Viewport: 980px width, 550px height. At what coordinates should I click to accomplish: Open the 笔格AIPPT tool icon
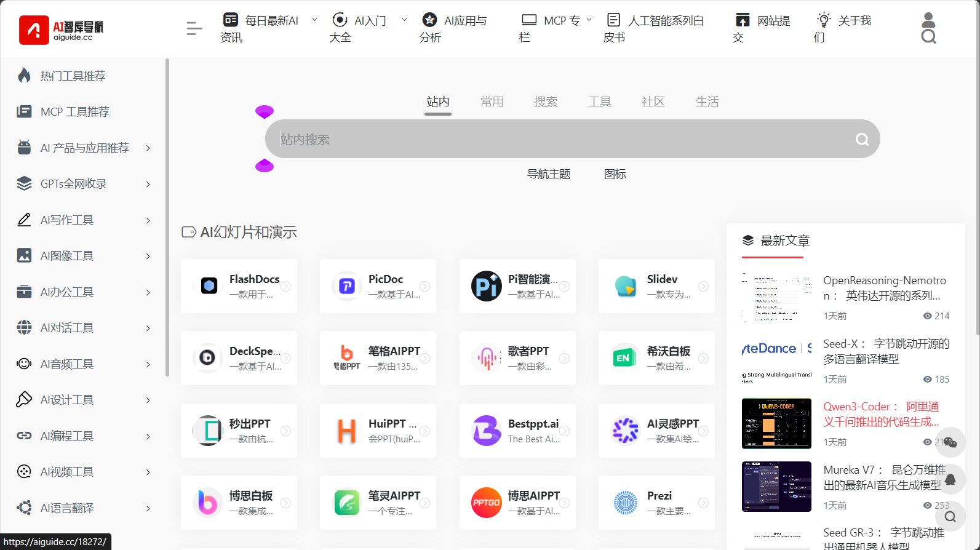pos(348,358)
